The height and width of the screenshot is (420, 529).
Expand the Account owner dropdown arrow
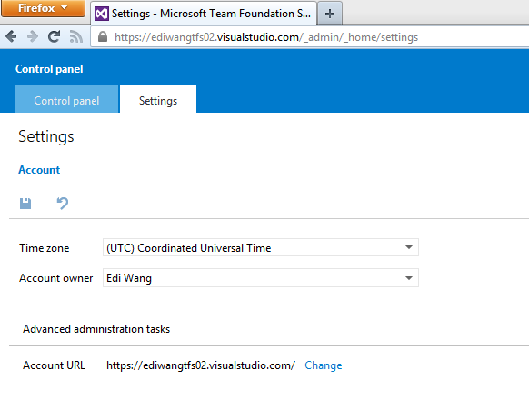coord(409,278)
